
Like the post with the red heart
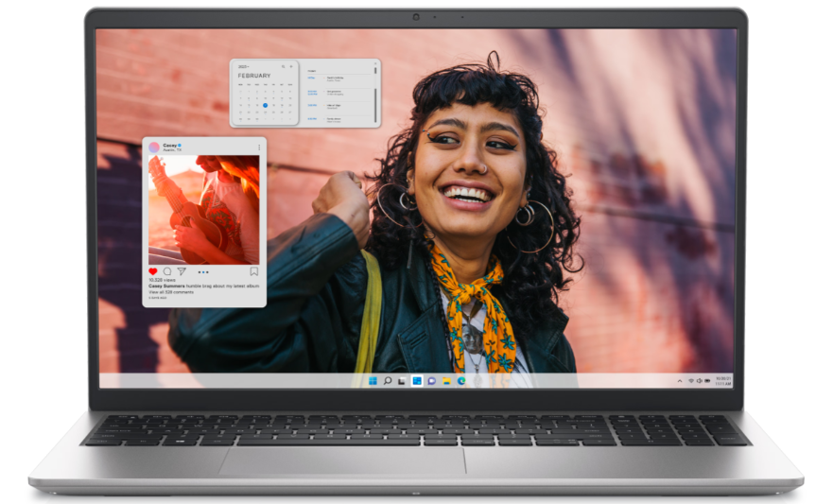[153, 271]
